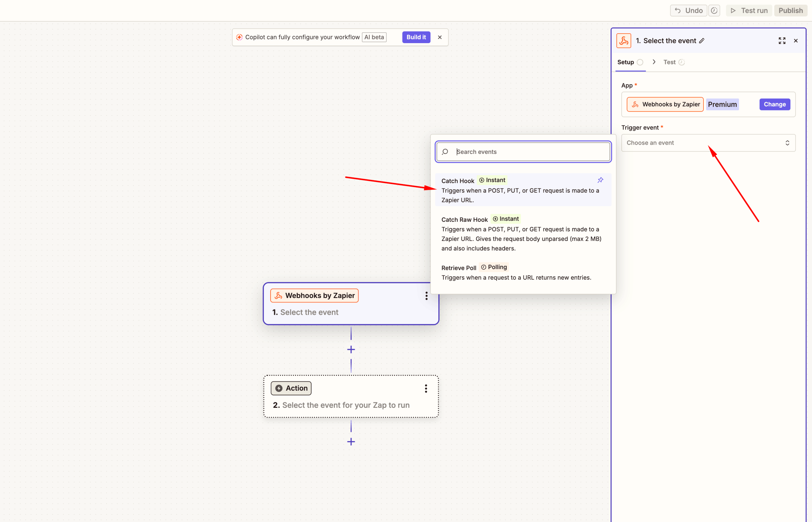Click the Polling badge on Retrieve Poll
The image size is (812, 522).
tap(494, 267)
